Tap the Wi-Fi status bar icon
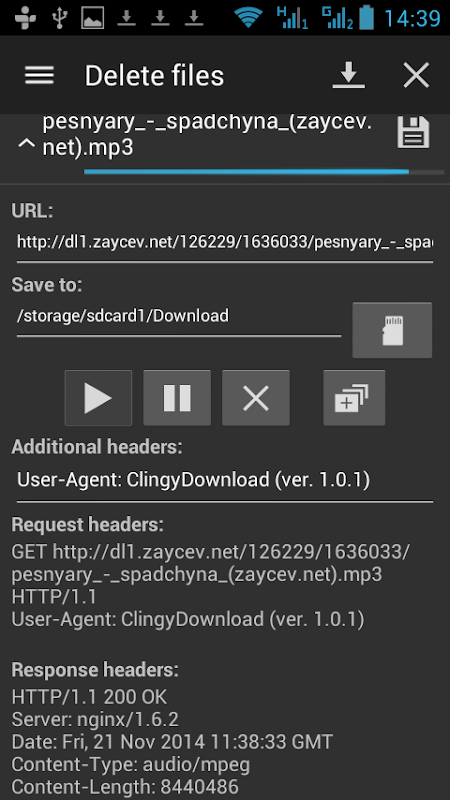This screenshot has width=450, height=800. point(248,18)
